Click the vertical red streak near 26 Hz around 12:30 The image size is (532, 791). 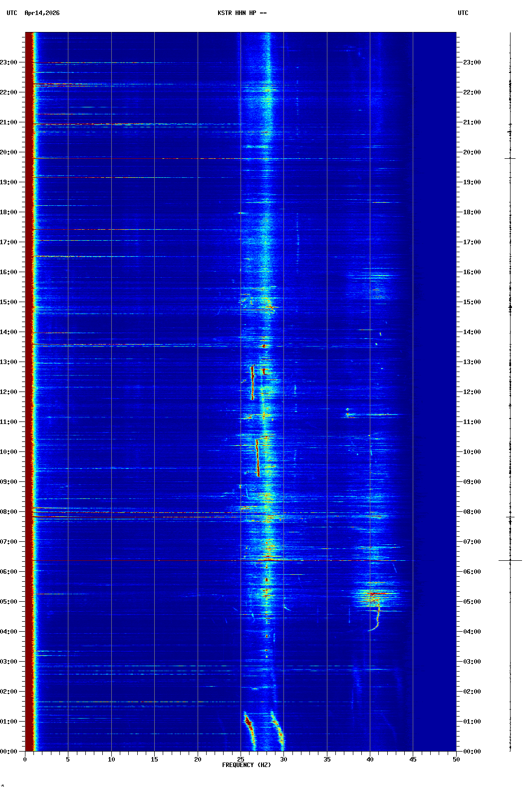click(253, 383)
